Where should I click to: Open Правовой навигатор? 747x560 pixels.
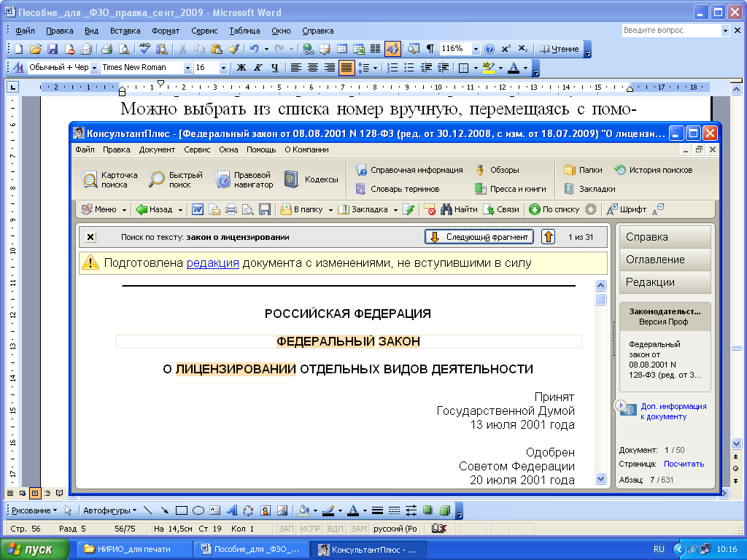click(244, 179)
